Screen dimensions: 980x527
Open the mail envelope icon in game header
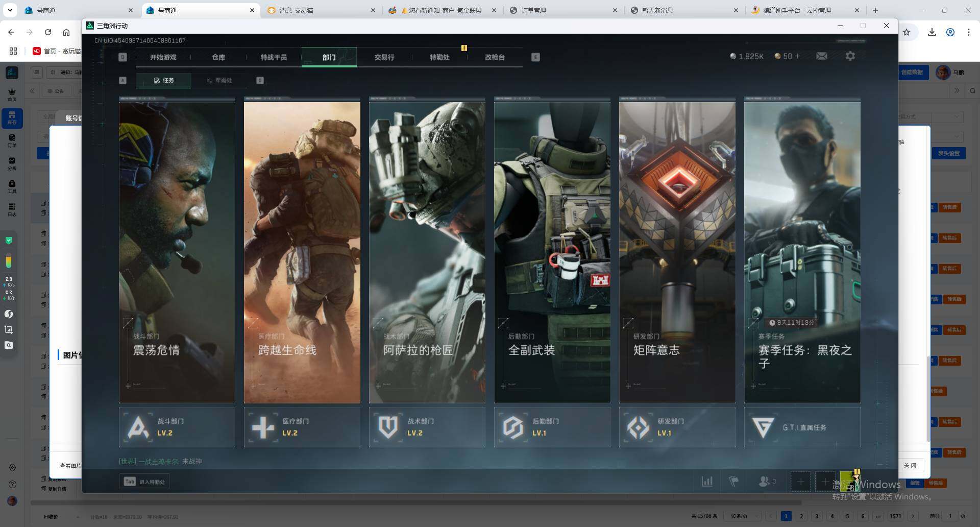click(x=822, y=56)
